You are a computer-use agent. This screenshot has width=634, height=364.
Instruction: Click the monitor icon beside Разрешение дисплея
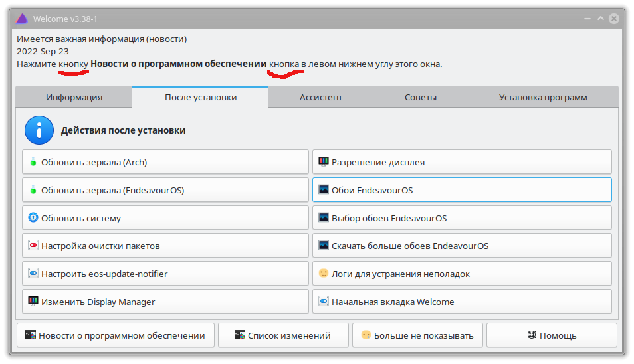324,161
